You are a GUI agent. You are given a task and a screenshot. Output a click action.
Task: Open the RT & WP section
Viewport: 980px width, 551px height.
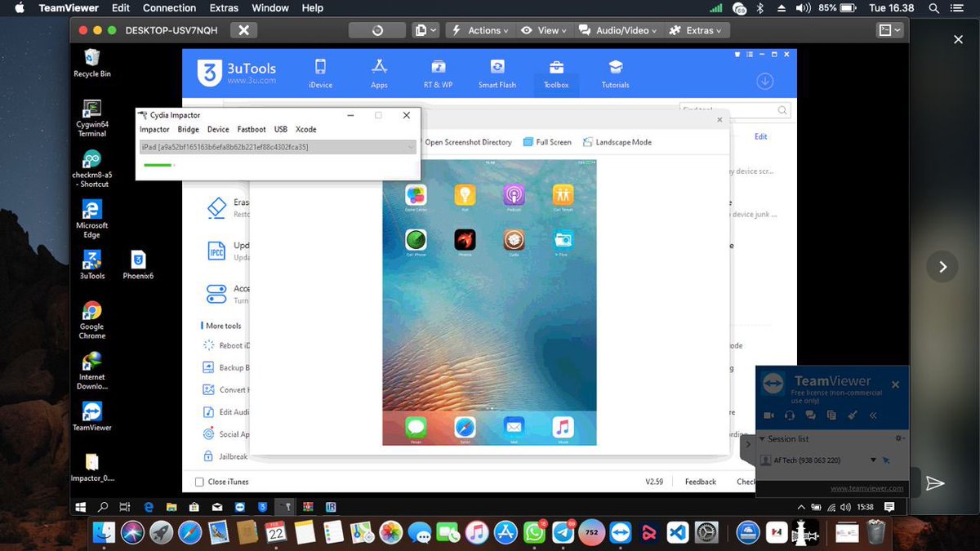coord(438,73)
